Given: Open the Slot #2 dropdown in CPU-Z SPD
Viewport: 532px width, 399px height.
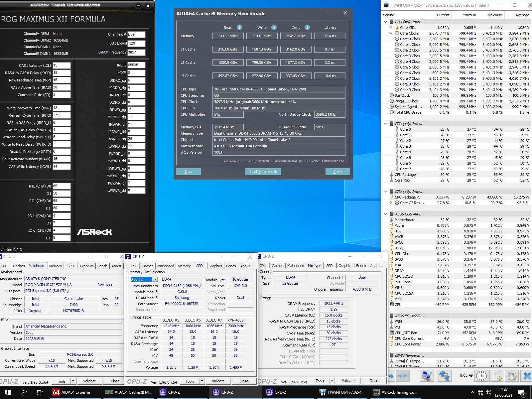Looking at the screenshot, I should 155,279.
